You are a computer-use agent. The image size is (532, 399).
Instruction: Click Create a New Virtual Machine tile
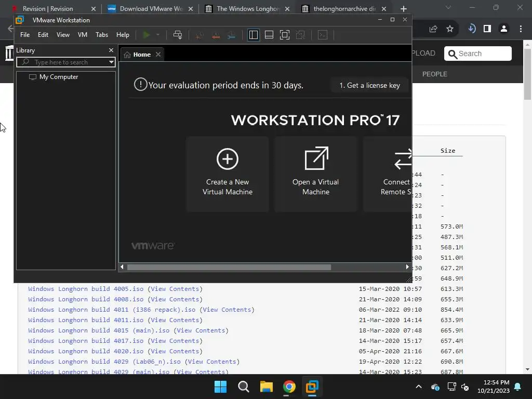point(228,174)
